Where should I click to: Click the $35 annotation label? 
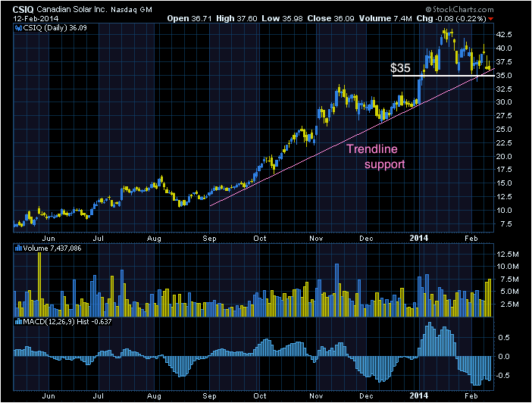(x=400, y=68)
